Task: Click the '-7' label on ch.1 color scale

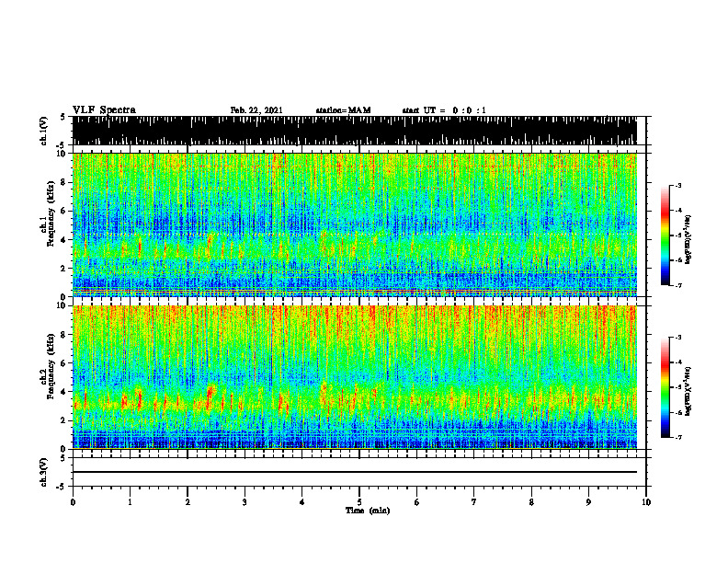Action: coord(677,285)
